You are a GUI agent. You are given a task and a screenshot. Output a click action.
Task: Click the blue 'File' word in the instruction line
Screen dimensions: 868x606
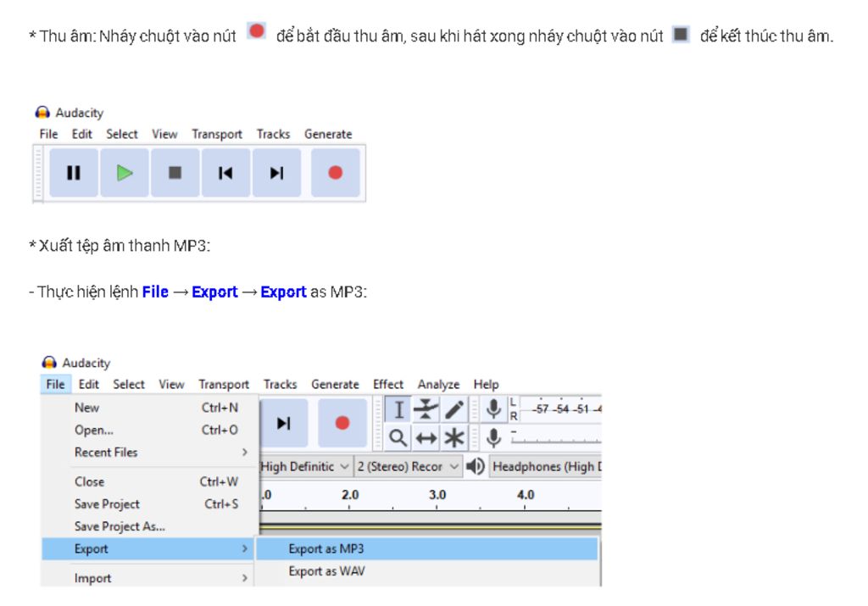[155, 292]
